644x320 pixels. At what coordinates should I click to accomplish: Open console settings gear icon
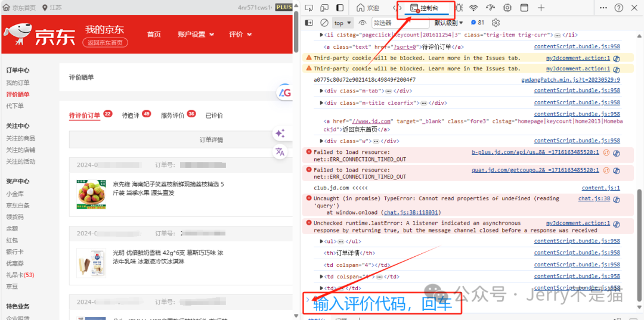tap(496, 23)
